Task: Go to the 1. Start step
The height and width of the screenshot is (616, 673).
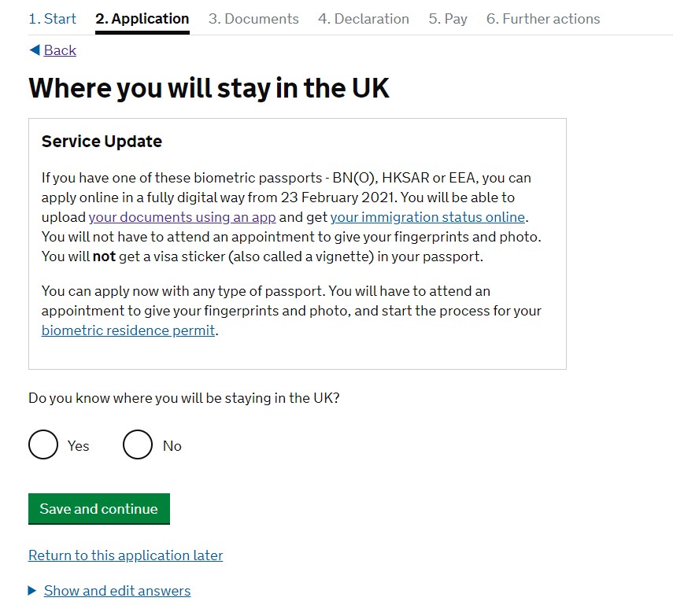Action: 52,19
